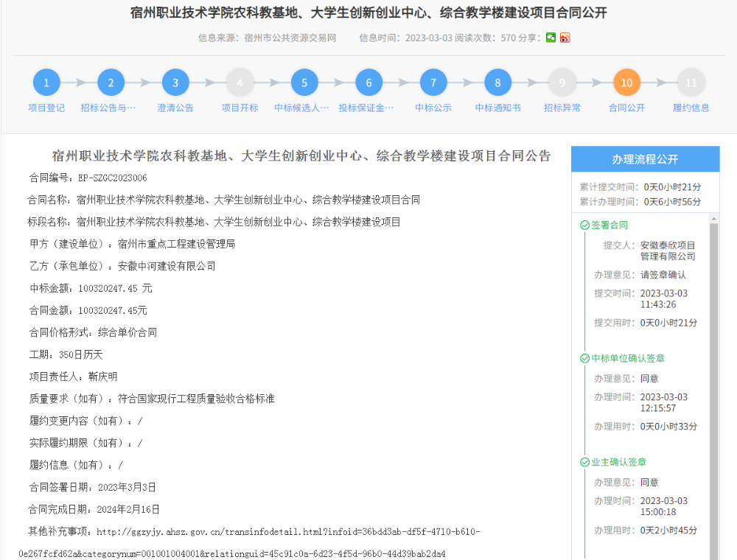Open step 7 中标公示 circle
The width and height of the screenshot is (737, 560).
[433, 83]
